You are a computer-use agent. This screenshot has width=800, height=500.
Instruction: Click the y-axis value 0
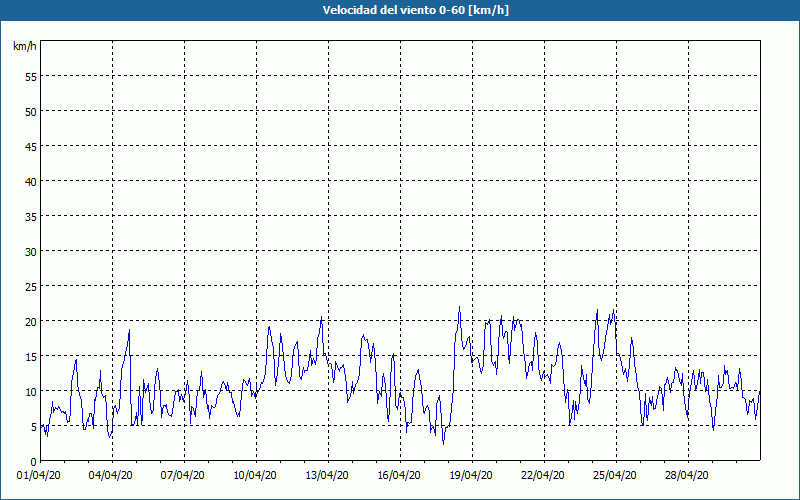(34, 462)
